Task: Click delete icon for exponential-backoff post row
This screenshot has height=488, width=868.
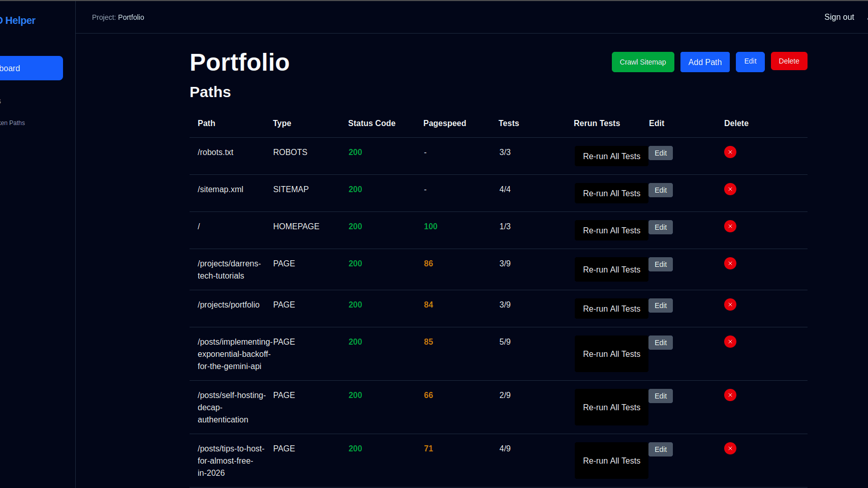Action: click(730, 342)
